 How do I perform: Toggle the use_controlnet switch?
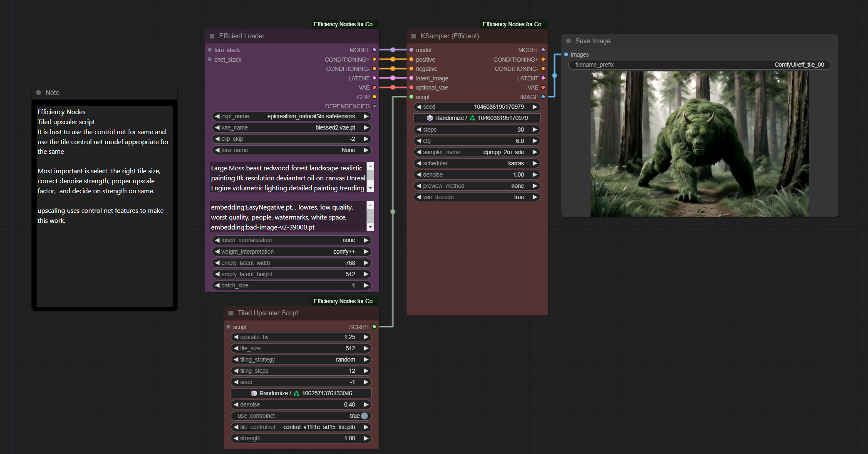point(364,416)
